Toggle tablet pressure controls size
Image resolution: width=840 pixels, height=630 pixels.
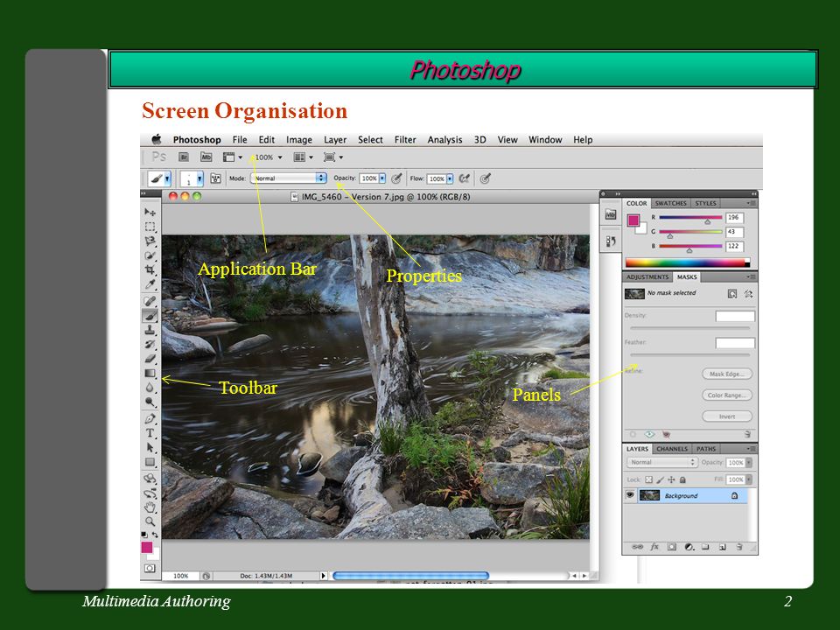tap(485, 178)
